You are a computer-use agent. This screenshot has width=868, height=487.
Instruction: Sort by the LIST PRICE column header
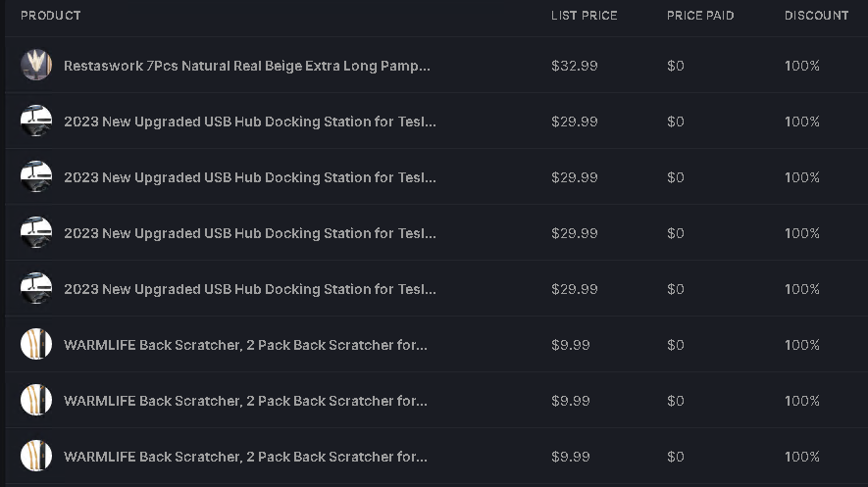[x=584, y=16]
